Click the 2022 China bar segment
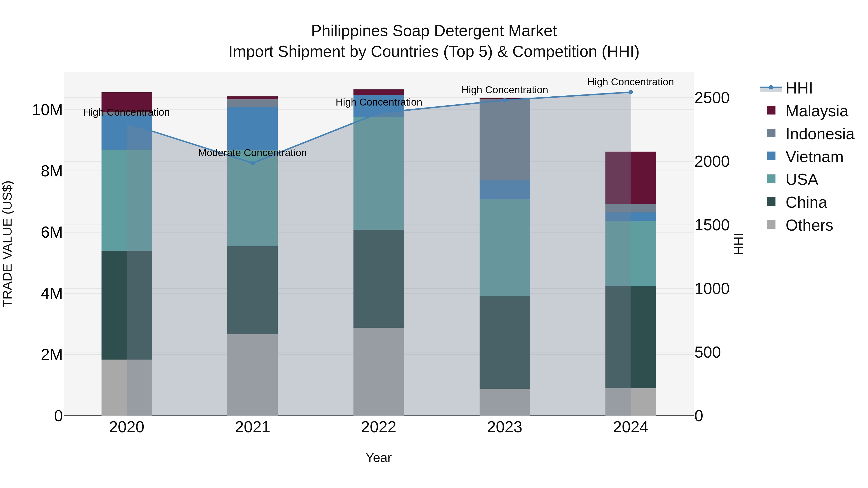 click(379, 279)
